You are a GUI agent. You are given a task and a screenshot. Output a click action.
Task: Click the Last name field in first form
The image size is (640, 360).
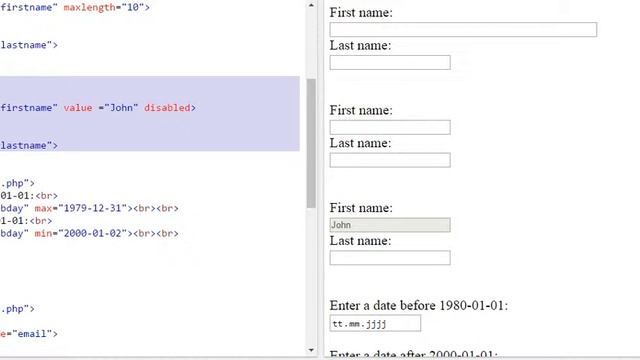click(390, 62)
